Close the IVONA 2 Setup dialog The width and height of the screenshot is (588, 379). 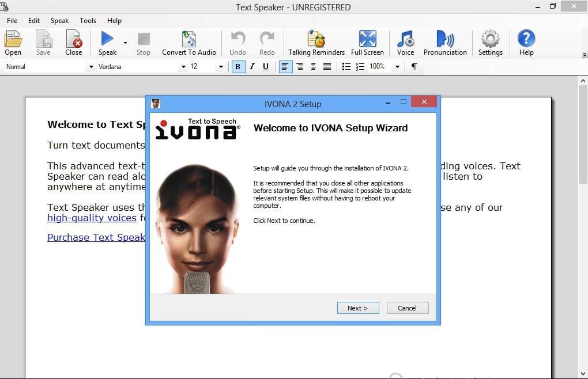click(424, 101)
